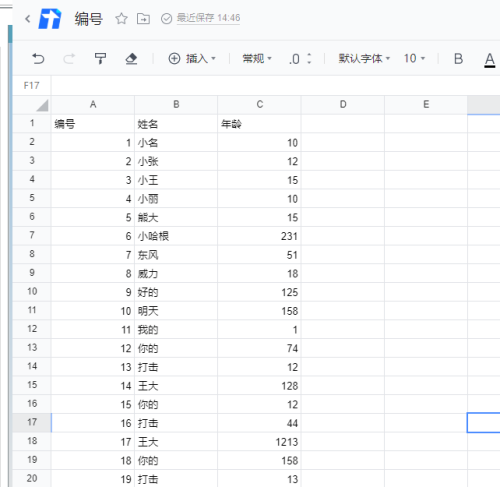Image resolution: width=500 pixels, height=487 pixels.
Task: Click the cell with name 小哈根
Action: point(176,236)
